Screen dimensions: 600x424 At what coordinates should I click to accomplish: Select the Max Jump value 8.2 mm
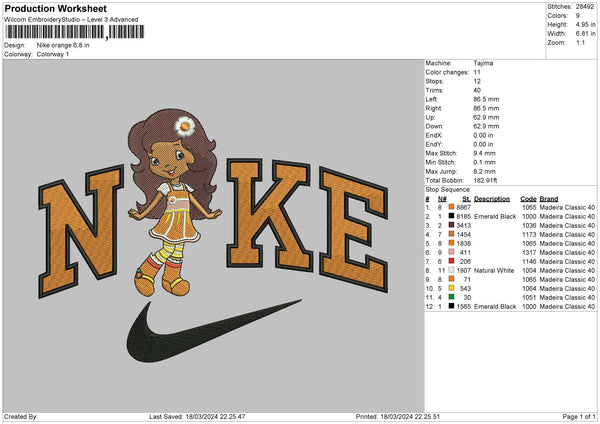click(x=484, y=171)
